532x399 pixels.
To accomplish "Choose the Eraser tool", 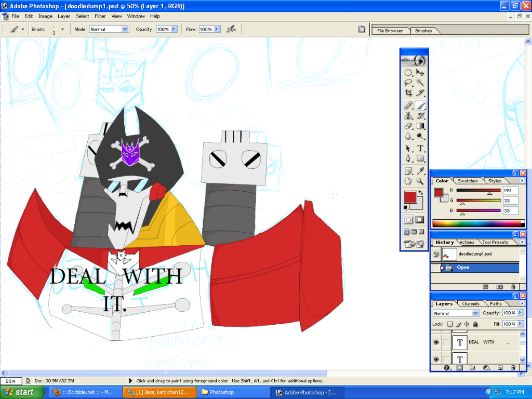I will tap(408, 126).
